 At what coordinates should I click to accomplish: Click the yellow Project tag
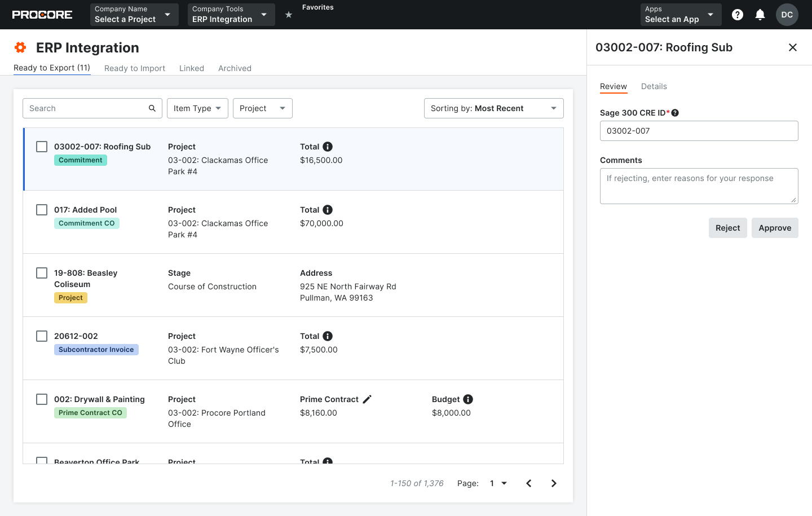tap(70, 298)
